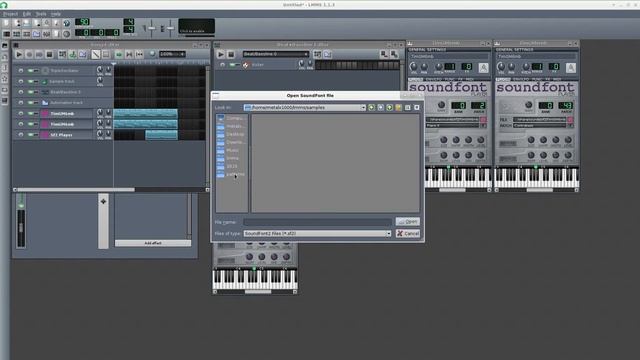Open the Files of type dropdown
Viewport: 640px width, 360px height.
click(317, 233)
